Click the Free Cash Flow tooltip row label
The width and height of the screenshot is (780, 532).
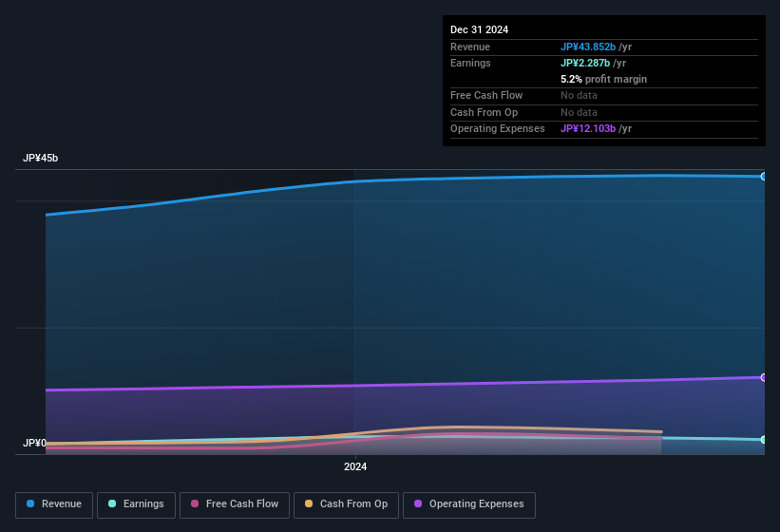486,95
